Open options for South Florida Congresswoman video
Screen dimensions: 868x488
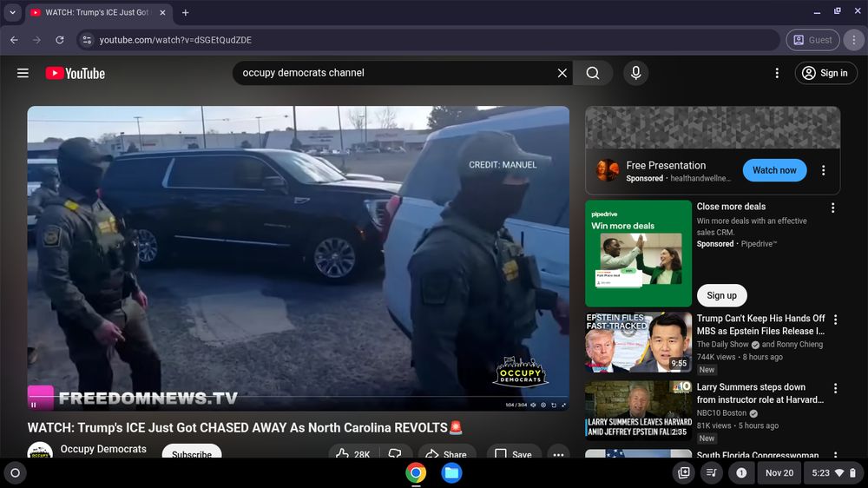(835, 455)
